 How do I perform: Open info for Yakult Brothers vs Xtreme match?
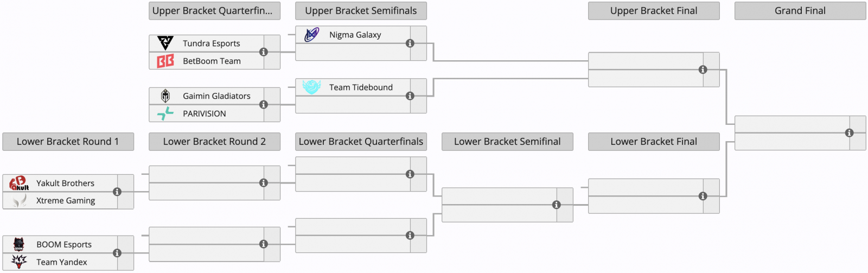[x=117, y=192]
